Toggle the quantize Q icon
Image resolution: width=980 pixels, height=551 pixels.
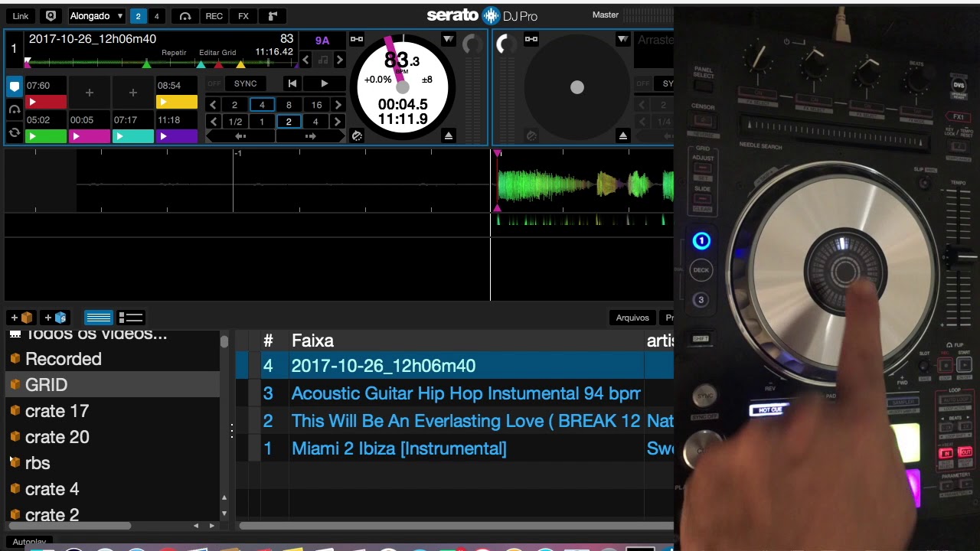coord(51,15)
